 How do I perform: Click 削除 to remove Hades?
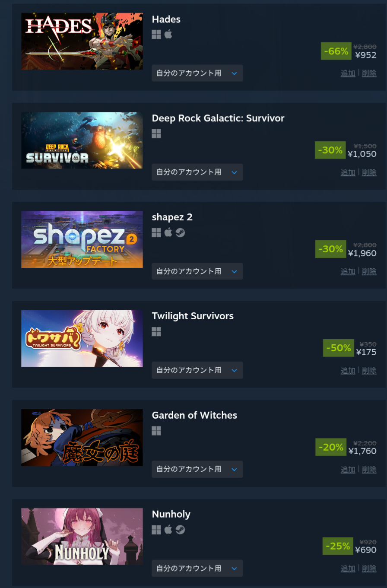[369, 73]
